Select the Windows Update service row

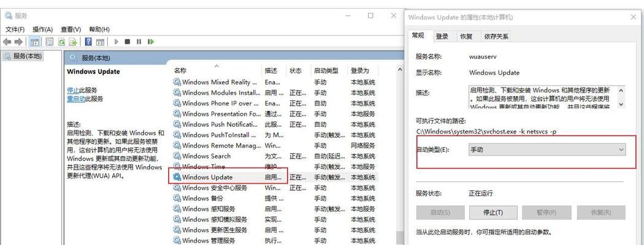point(274,177)
